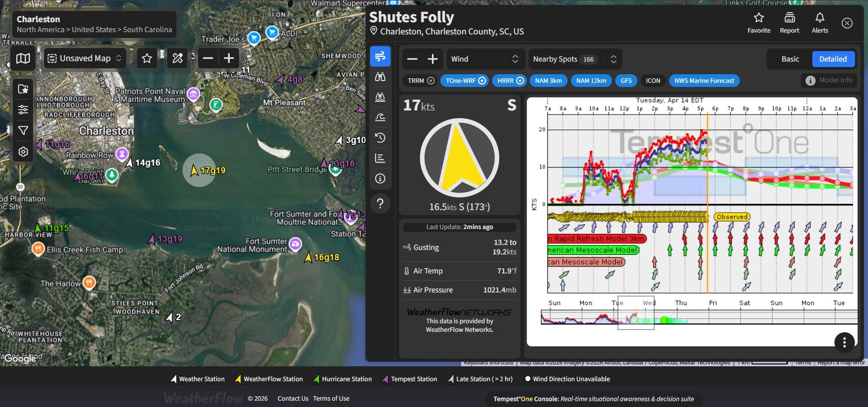Toggle the GFS model chip

pyautogui.click(x=626, y=81)
